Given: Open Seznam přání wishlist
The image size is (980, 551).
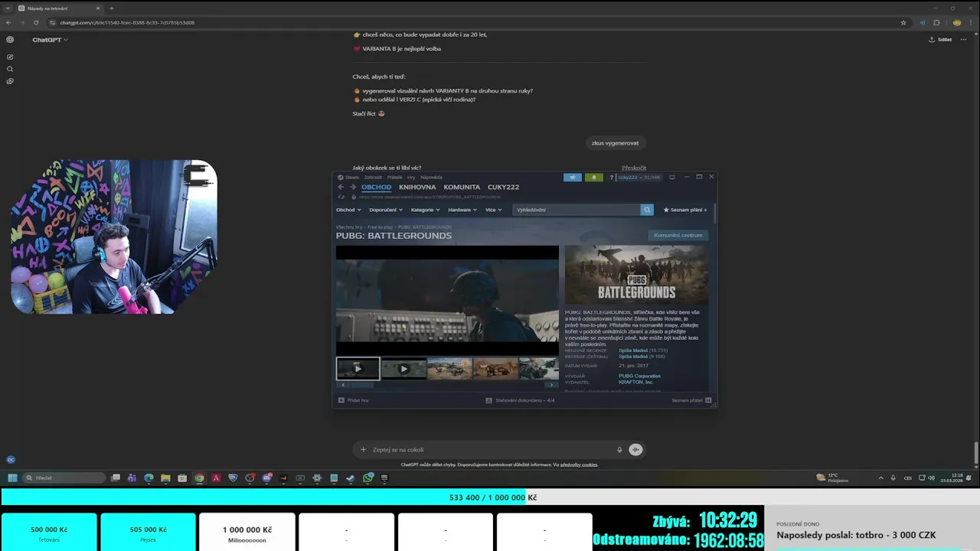Looking at the screenshot, I should (x=685, y=210).
